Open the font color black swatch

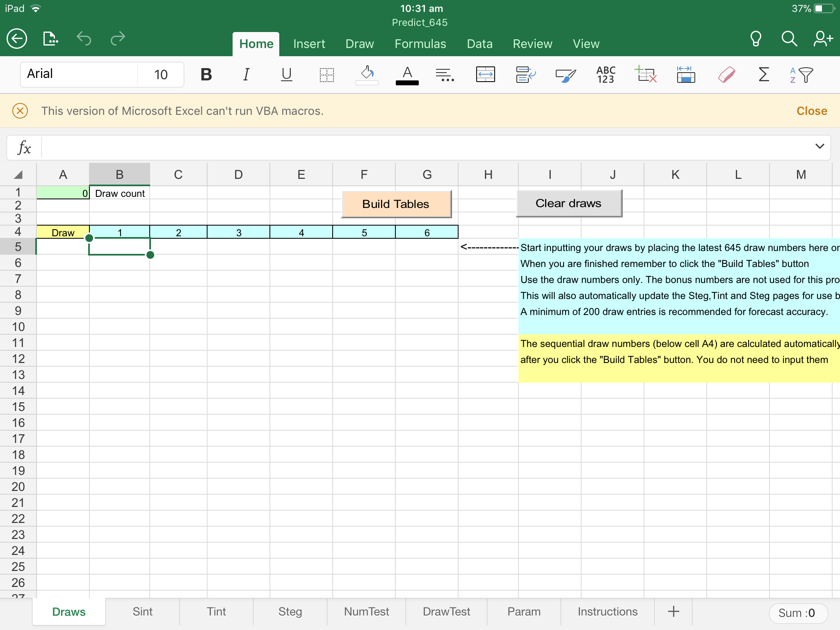pos(407,76)
